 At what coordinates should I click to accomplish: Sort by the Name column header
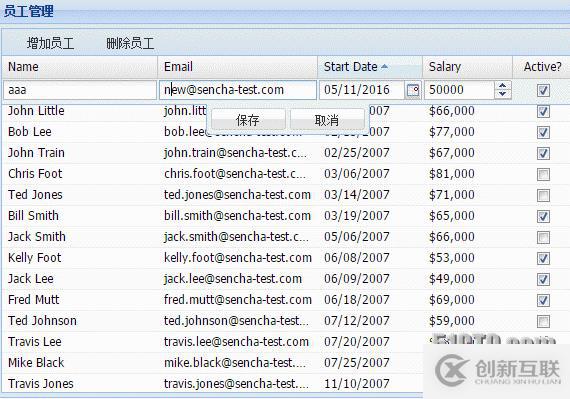[80, 67]
